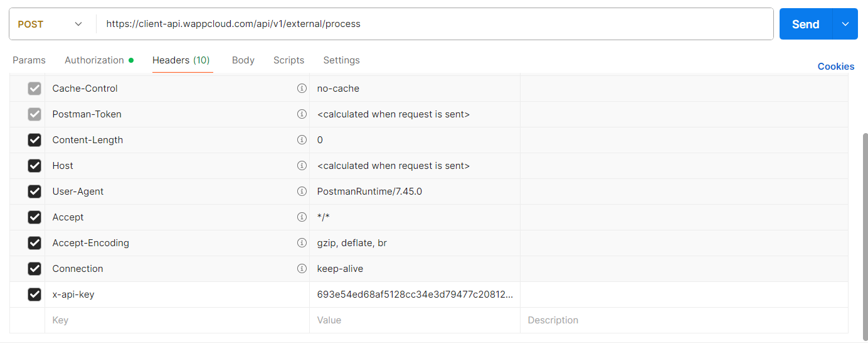The width and height of the screenshot is (868, 346).
Task: Click the Host calculated value
Action: click(393, 166)
